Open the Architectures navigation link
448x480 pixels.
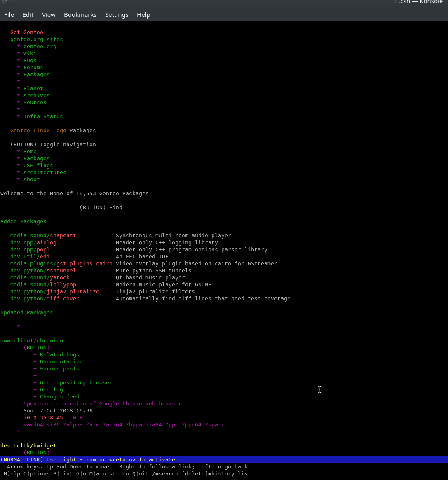point(45,173)
